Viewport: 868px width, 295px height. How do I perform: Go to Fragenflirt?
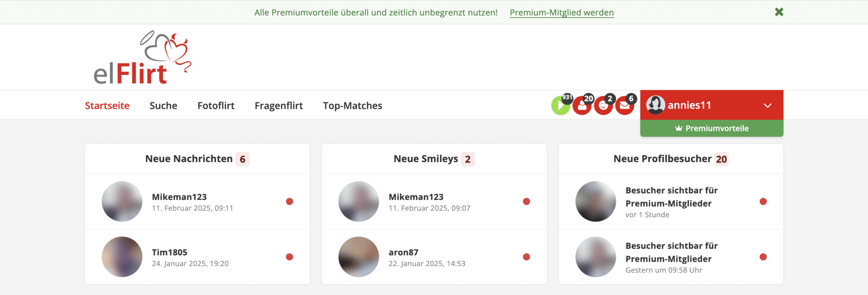(x=278, y=105)
